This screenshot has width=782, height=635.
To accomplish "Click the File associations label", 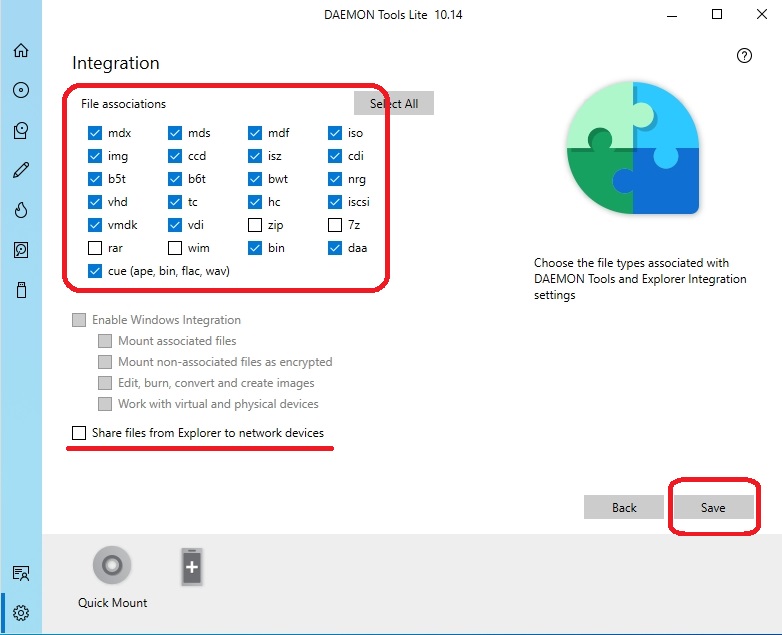I will point(123,104).
